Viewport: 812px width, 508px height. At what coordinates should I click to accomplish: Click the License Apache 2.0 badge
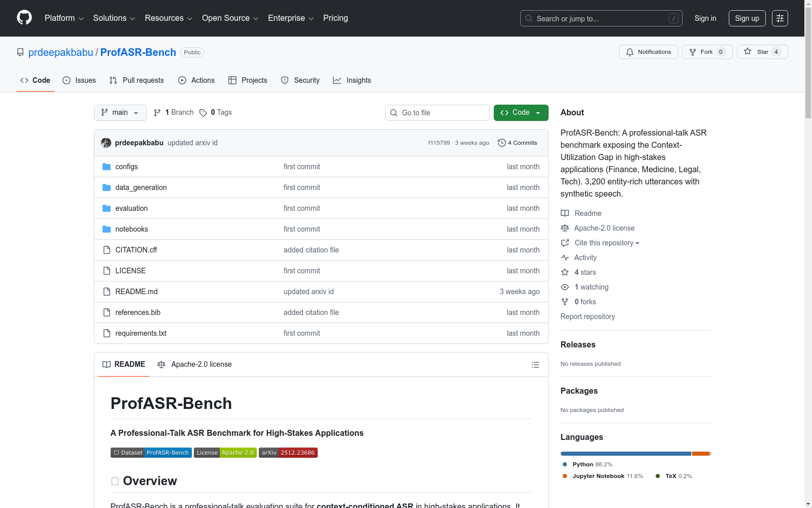click(x=225, y=453)
